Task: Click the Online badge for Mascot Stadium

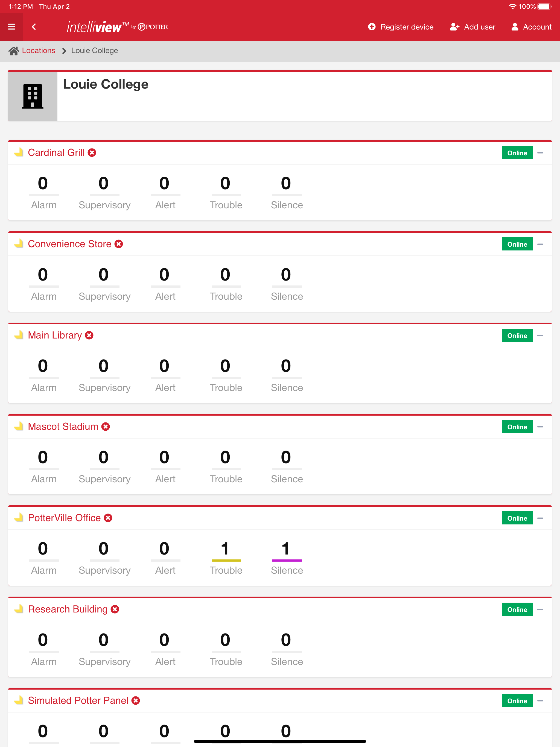Action: (x=517, y=427)
